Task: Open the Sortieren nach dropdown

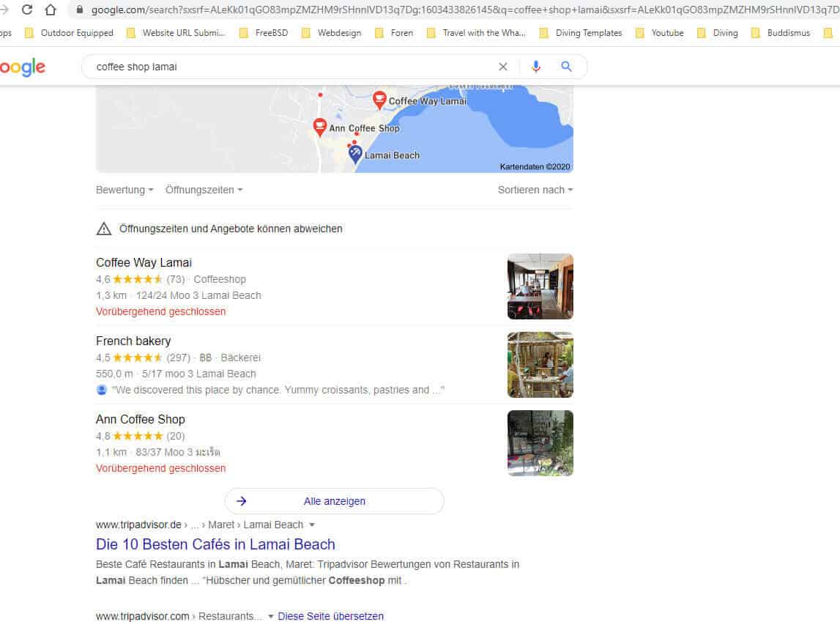Action: 535,190
